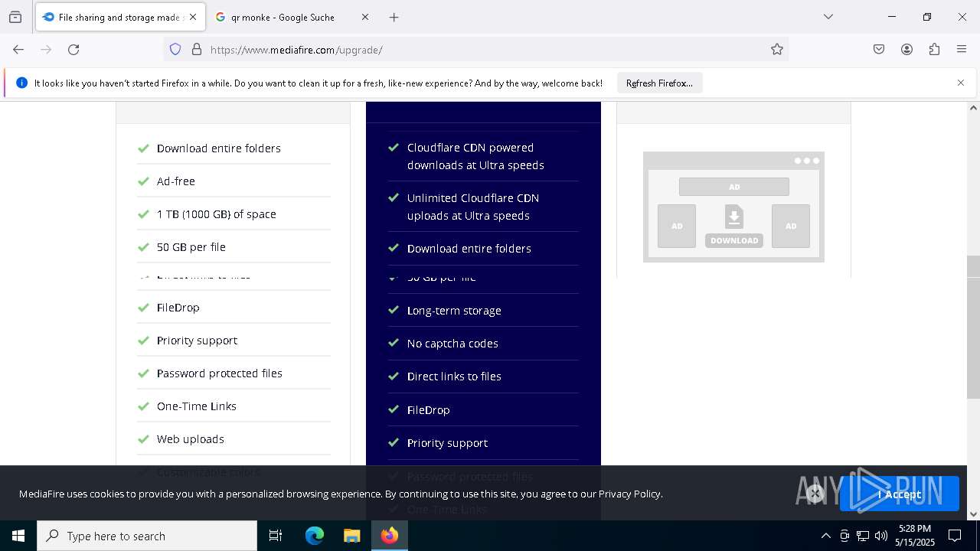Click scrollbar down arrow

(x=973, y=514)
